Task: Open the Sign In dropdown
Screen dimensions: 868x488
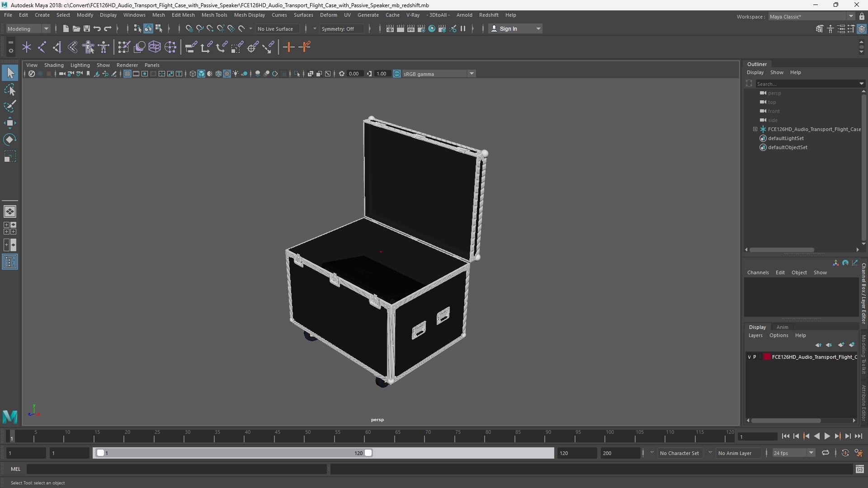Action: click(515, 28)
